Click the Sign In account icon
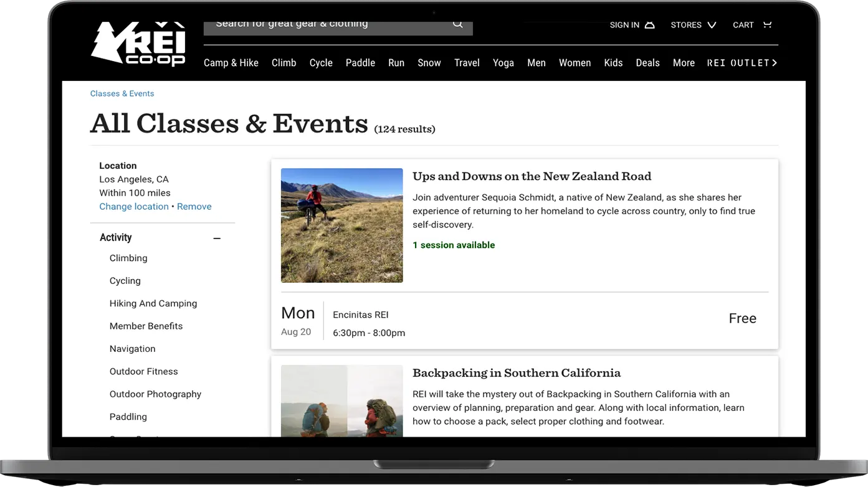 tap(649, 25)
